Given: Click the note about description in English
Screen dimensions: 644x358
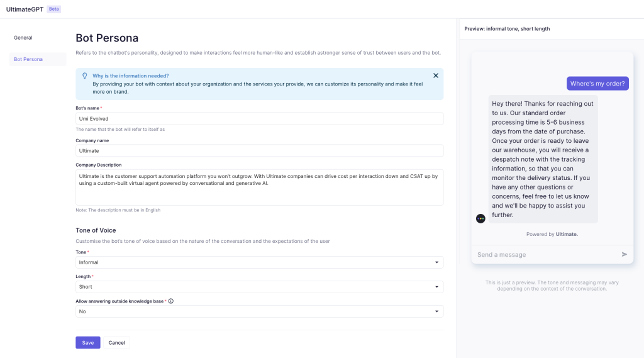Looking at the screenshot, I should (x=118, y=210).
